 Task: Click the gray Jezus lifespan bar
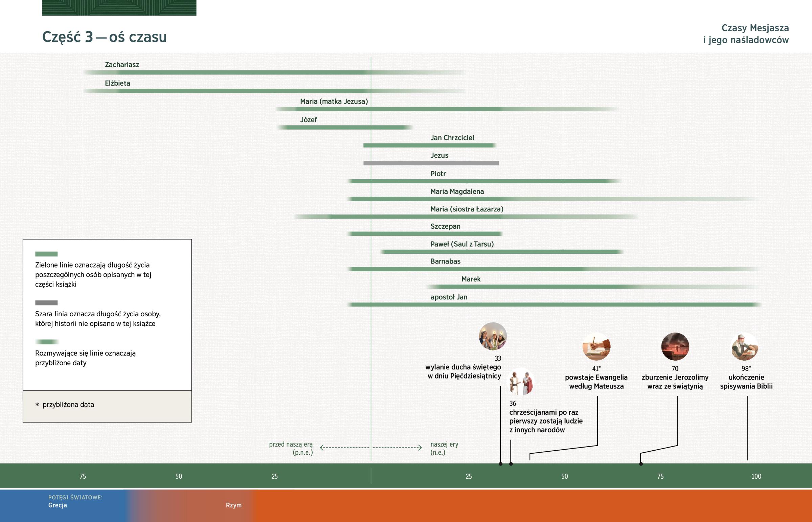click(x=431, y=163)
